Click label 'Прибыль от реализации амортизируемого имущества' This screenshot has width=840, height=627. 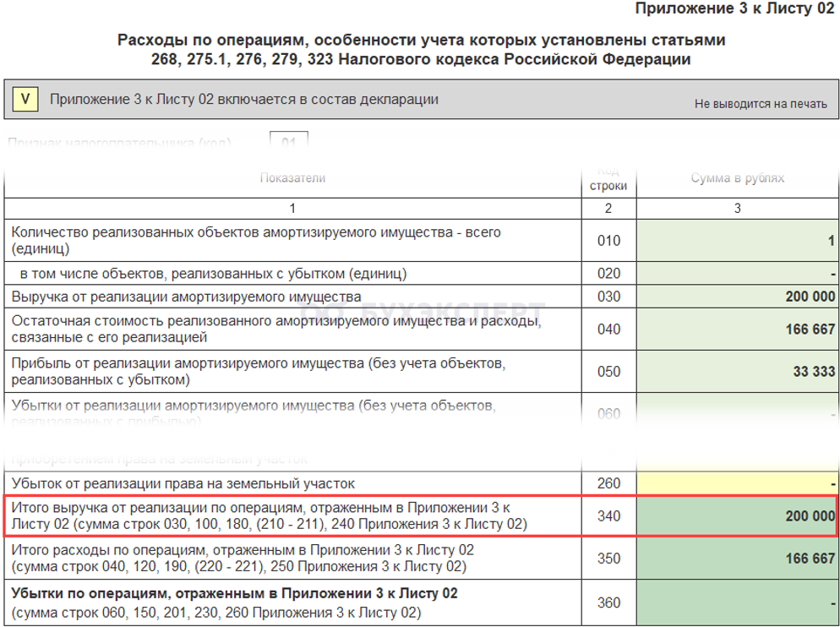(x=259, y=371)
